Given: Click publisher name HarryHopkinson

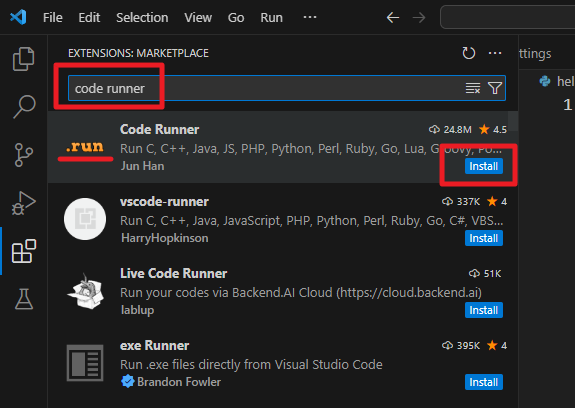Looking at the screenshot, I should pyautogui.click(x=165, y=238).
